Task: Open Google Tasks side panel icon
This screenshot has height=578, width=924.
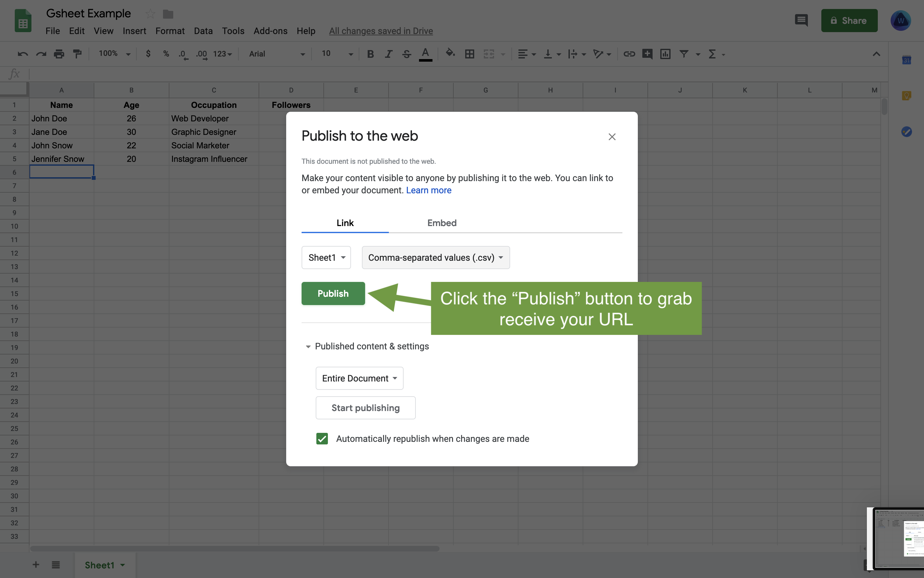Action: (906, 132)
